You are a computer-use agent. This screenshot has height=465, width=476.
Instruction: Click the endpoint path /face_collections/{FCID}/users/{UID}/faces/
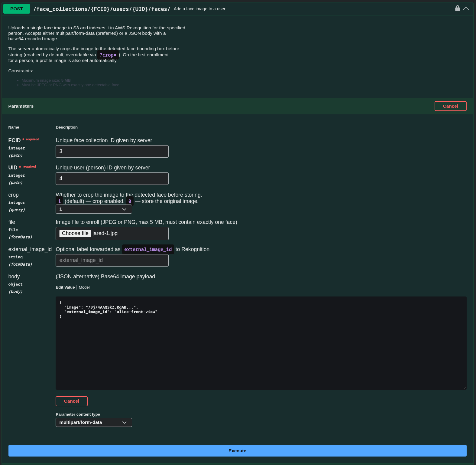click(102, 9)
